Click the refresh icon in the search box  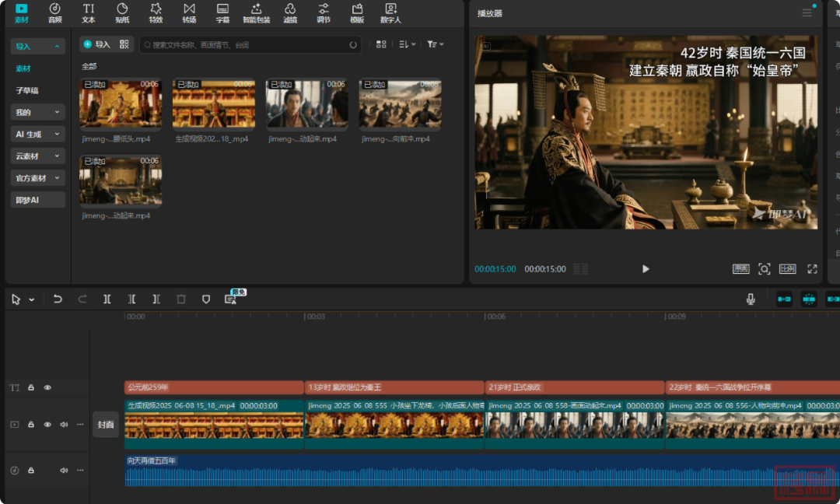click(353, 45)
